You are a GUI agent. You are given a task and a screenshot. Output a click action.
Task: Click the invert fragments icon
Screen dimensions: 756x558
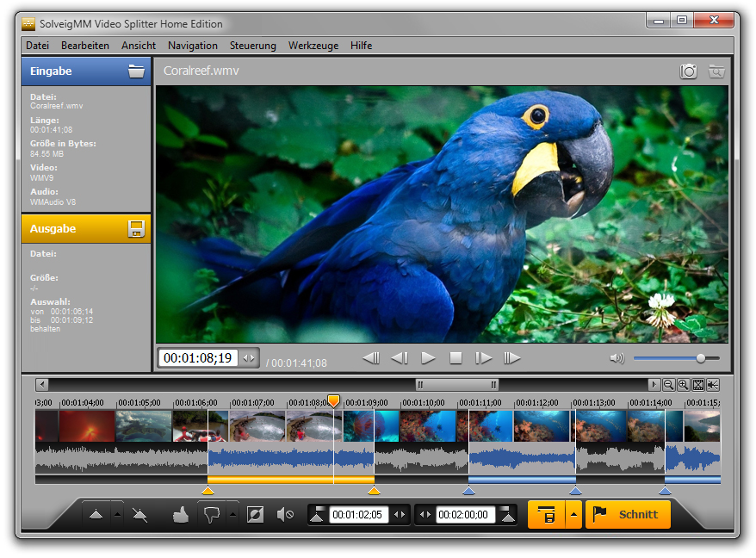(x=255, y=515)
